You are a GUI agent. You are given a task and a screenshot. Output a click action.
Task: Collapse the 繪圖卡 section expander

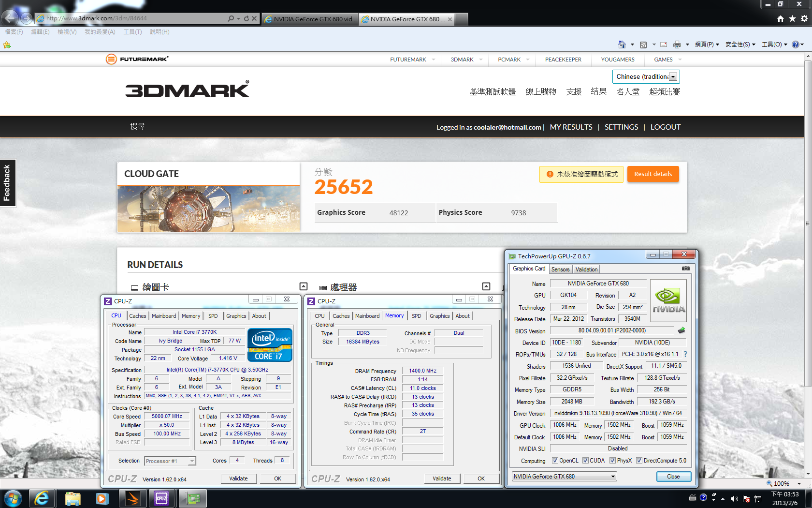click(x=304, y=286)
